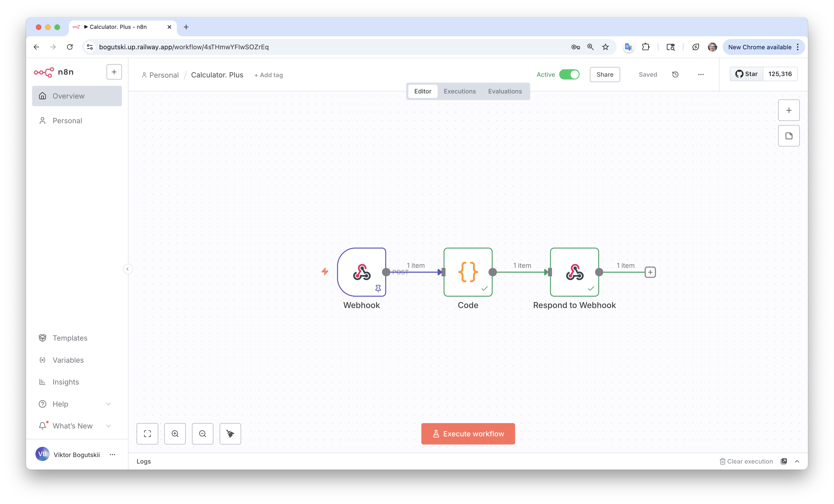Expand the Logs panel chevron
Image resolution: width=834 pixels, height=504 pixels.
797,461
